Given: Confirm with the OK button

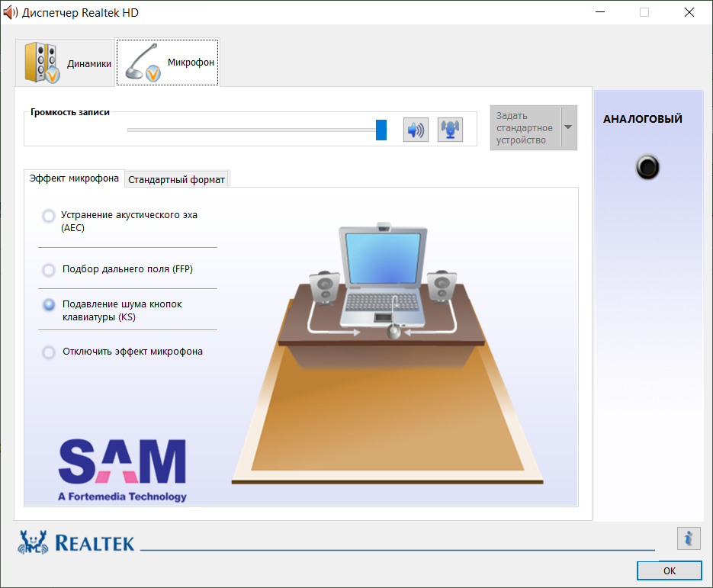Looking at the screenshot, I should 669,570.
